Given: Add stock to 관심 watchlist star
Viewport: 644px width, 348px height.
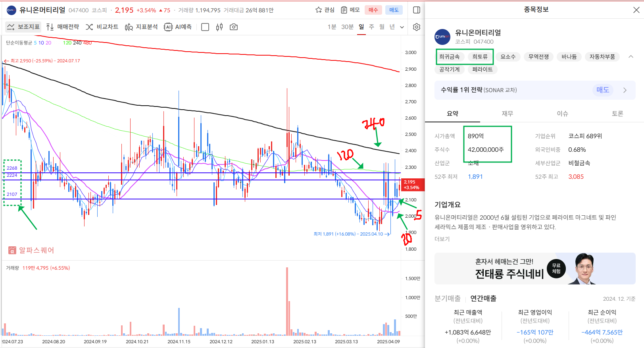Looking at the screenshot, I should (x=325, y=10).
